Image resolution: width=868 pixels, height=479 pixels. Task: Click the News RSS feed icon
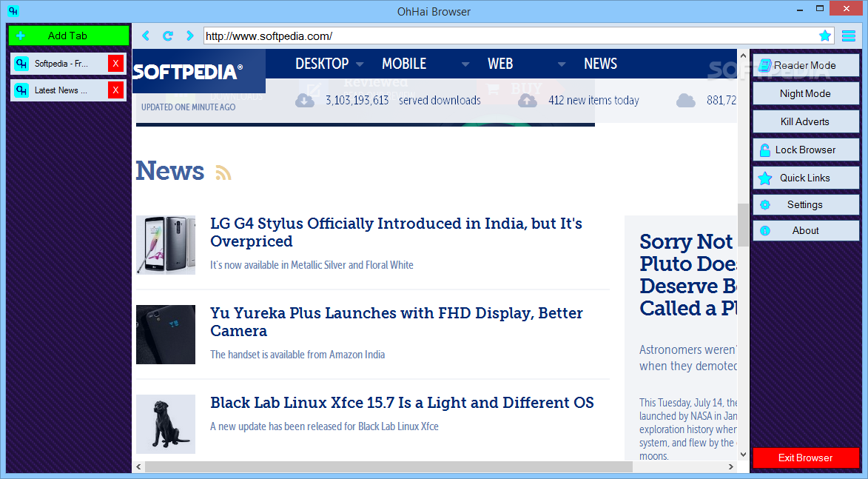coord(223,172)
